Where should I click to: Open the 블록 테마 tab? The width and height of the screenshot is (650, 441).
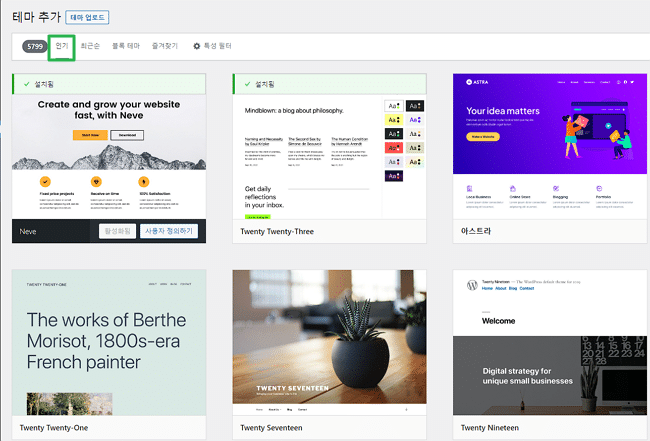pyautogui.click(x=126, y=46)
